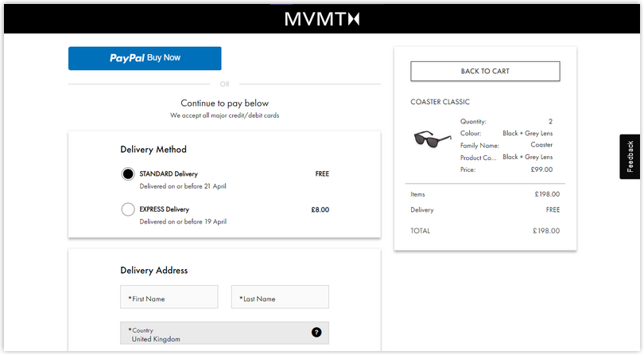Open the Feedback side tab
The width and height of the screenshot is (644, 355).
(630, 156)
